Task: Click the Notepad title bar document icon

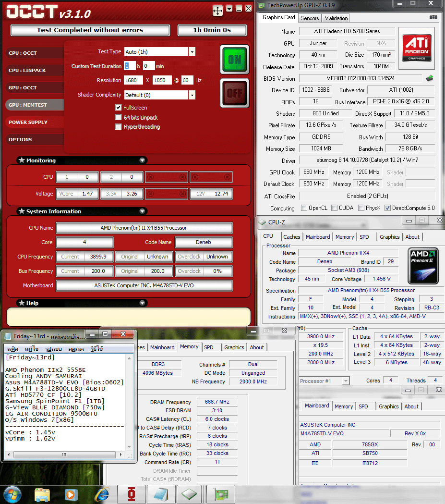Action: pyautogui.click(x=8, y=336)
